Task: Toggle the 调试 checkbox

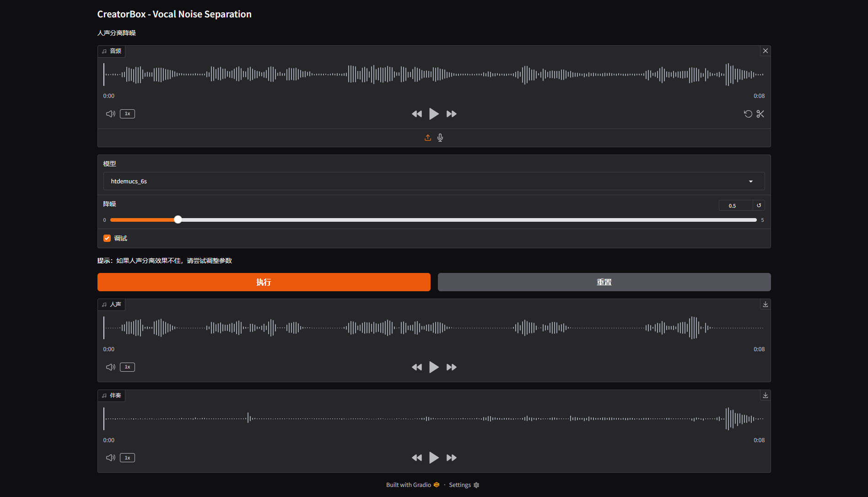Action: click(107, 238)
